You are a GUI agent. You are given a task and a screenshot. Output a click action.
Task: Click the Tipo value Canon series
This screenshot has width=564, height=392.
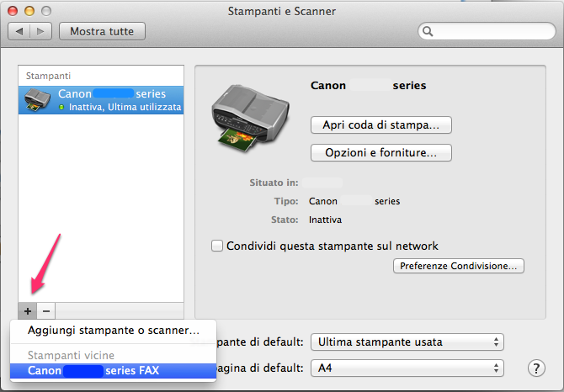click(x=354, y=201)
